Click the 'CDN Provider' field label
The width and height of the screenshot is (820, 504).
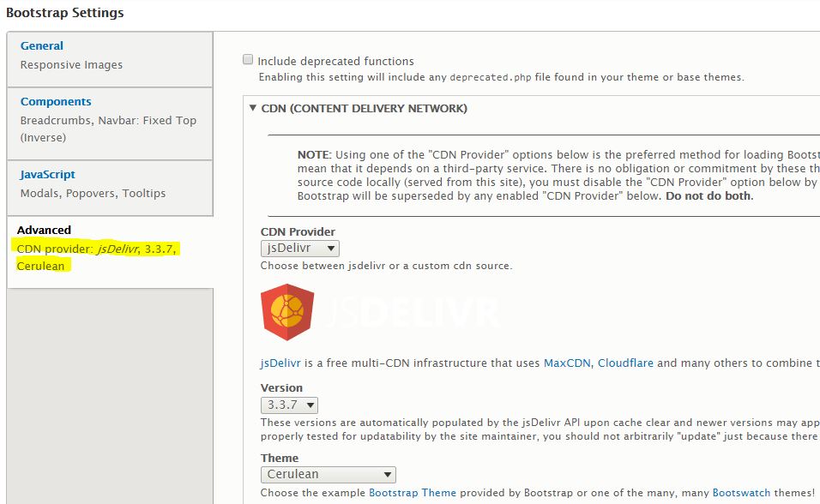tap(298, 231)
